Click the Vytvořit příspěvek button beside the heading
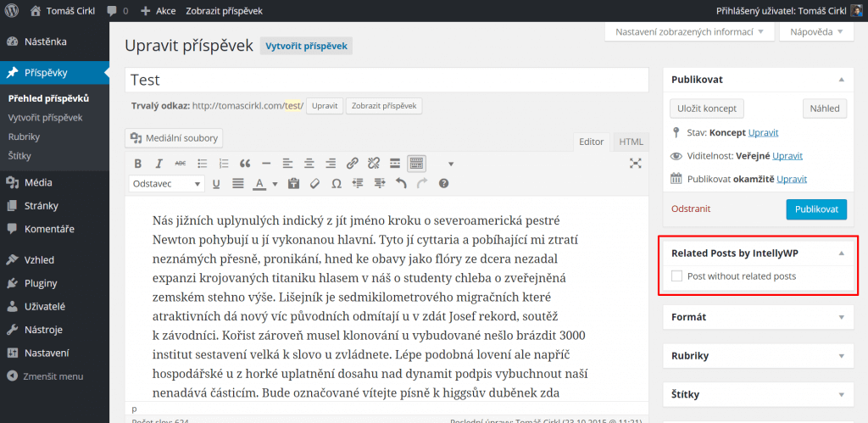868x423 pixels. point(306,46)
